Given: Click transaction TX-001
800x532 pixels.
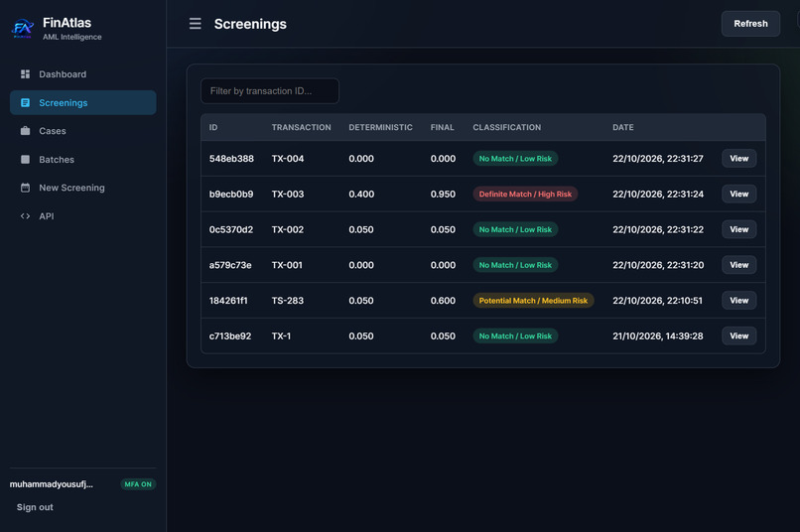Looking at the screenshot, I should click(x=287, y=265).
